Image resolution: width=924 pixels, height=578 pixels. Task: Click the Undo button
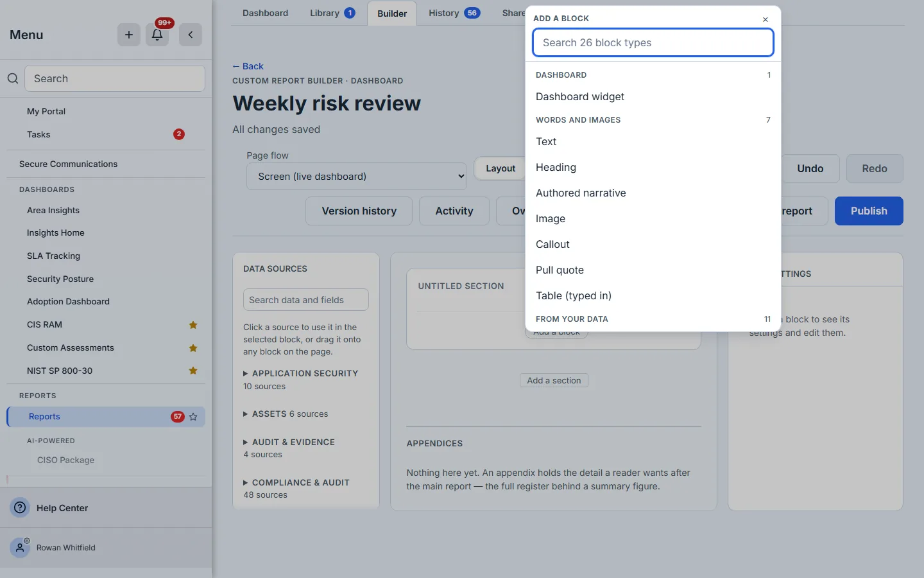pos(810,168)
